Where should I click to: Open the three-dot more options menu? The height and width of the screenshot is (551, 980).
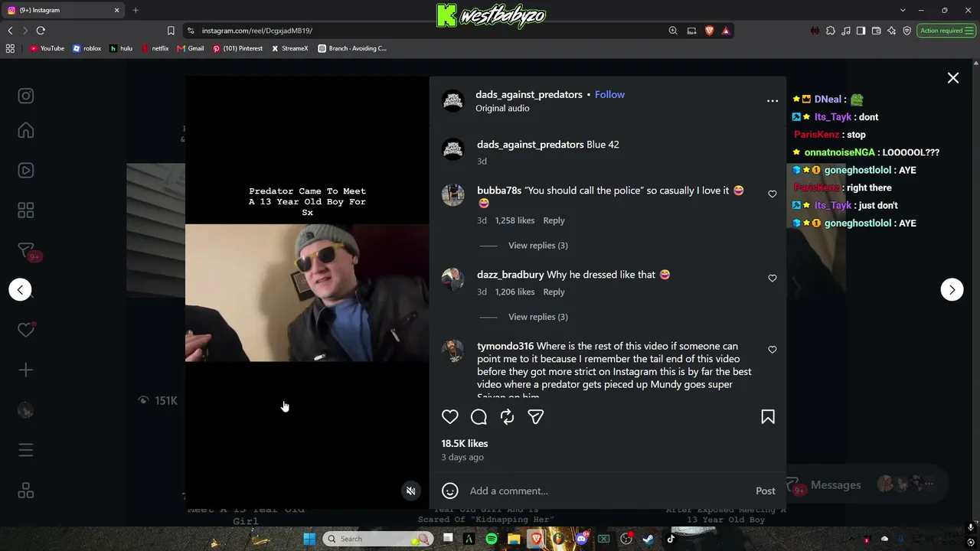[773, 100]
